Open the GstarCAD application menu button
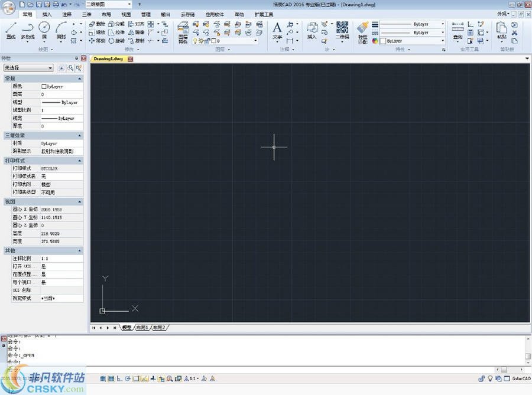The image size is (532, 395). [x=8, y=8]
